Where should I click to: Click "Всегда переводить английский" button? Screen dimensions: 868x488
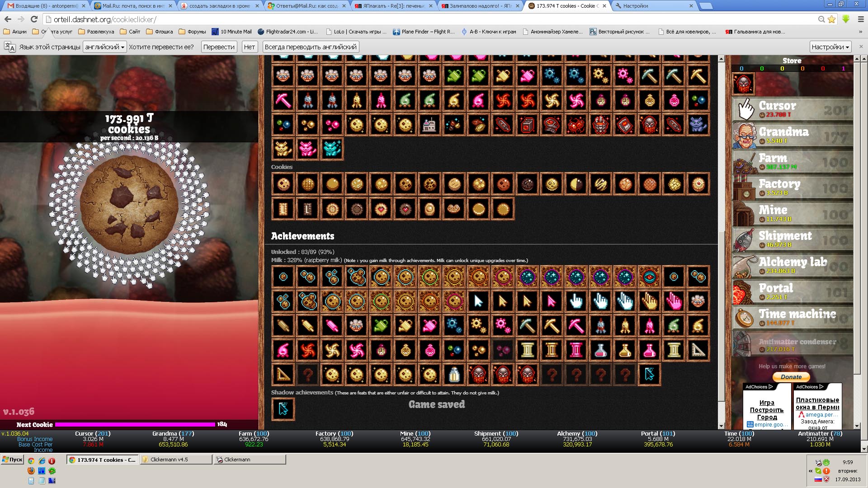click(x=311, y=47)
